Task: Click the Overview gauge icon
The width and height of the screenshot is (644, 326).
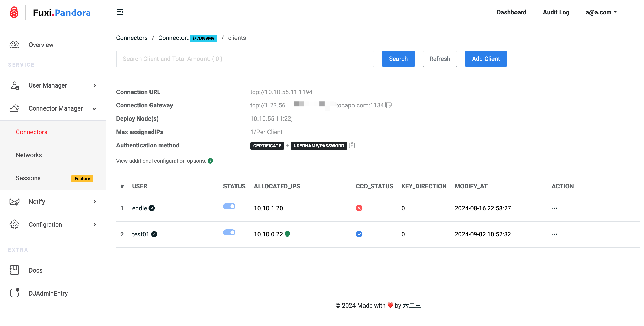Action: [x=15, y=45]
